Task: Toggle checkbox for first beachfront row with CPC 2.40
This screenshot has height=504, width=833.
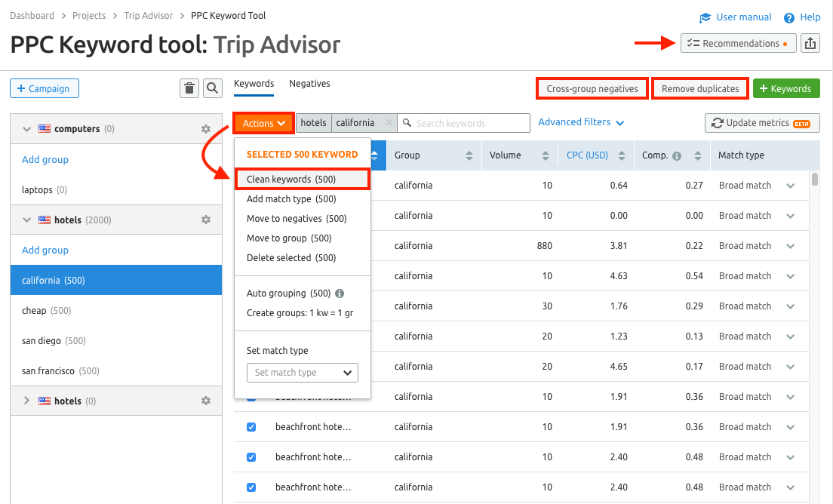Action: click(251, 457)
